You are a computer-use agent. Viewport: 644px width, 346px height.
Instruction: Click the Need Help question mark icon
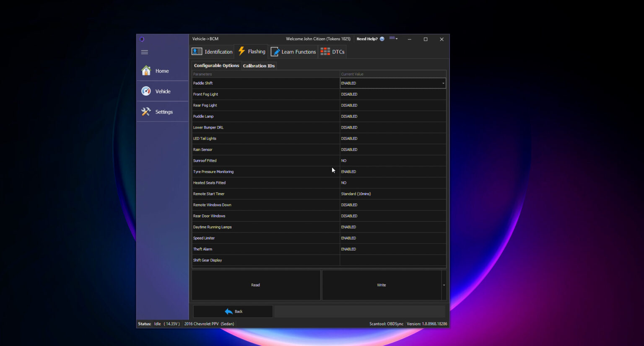tap(382, 39)
